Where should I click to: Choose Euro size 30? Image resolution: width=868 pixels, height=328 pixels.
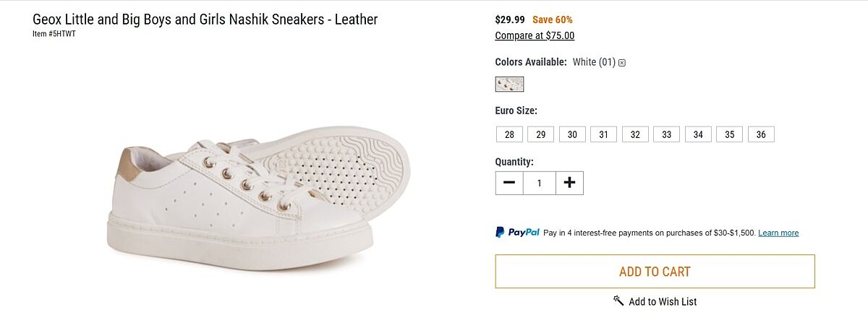572,134
